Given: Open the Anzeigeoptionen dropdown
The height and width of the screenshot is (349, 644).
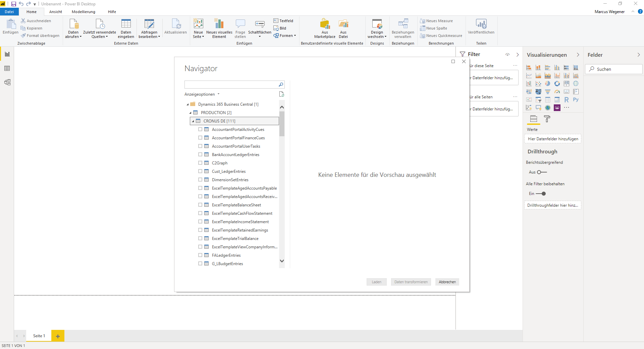Looking at the screenshot, I should (x=202, y=94).
